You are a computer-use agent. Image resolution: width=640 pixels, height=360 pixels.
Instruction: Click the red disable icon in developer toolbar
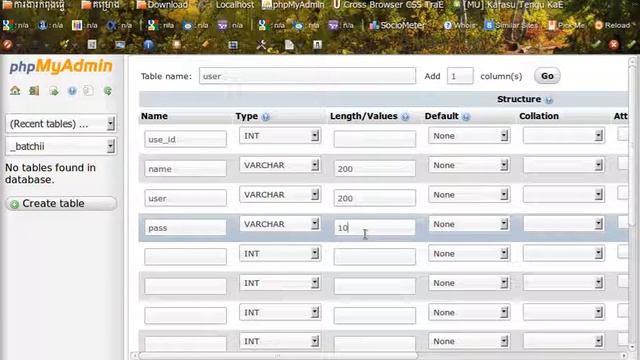(x=7, y=44)
